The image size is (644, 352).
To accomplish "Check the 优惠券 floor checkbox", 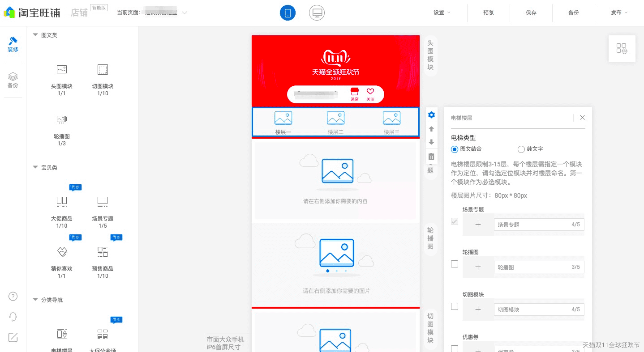I will [x=455, y=348].
